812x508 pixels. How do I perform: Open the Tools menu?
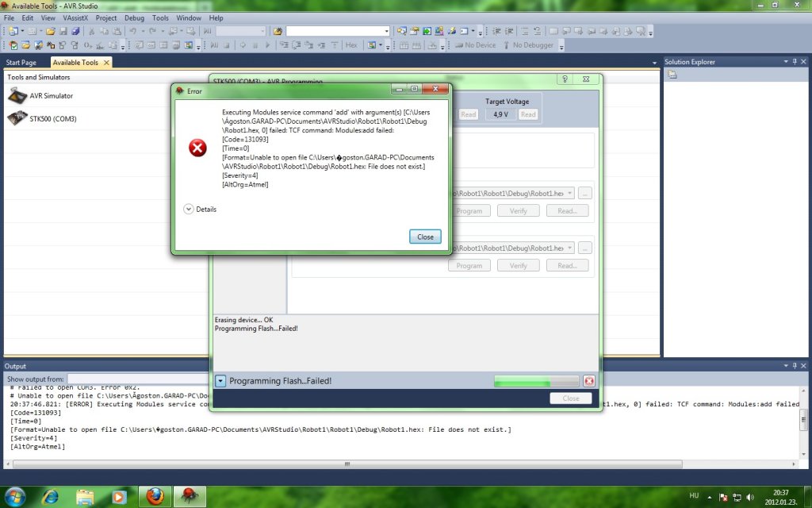(x=160, y=17)
